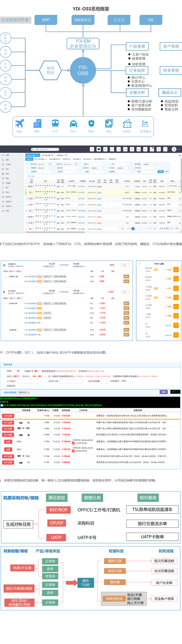Click 预订 for the 东方航空 ¥1101 fare
The width and height of the screenshot is (182, 644).
point(126,308)
